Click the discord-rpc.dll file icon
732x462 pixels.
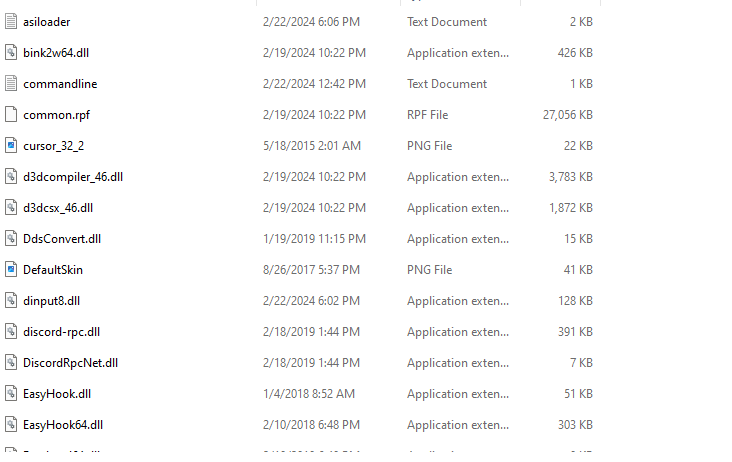tap(11, 332)
